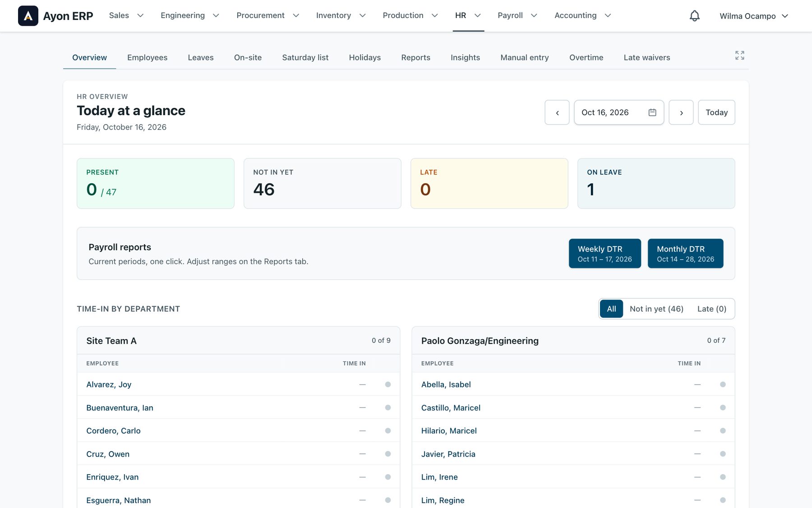The width and height of the screenshot is (812, 508).
Task: Open the Engineering dropdown menu
Action: pyautogui.click(x=190, y=15)
